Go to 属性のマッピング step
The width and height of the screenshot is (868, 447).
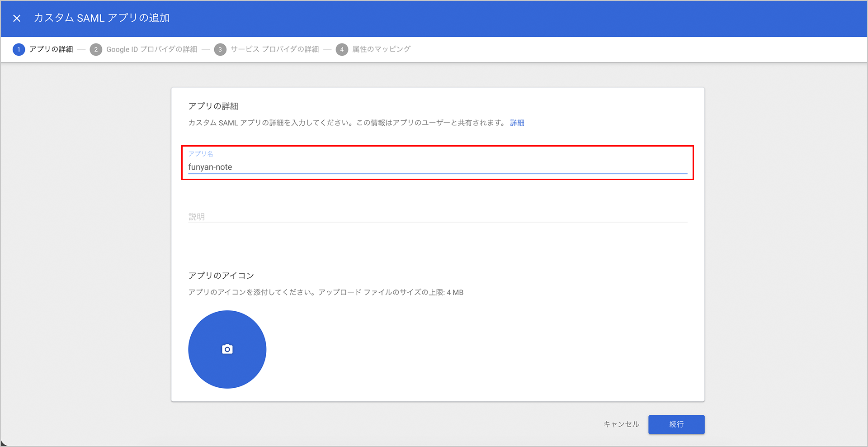(381, 49)
